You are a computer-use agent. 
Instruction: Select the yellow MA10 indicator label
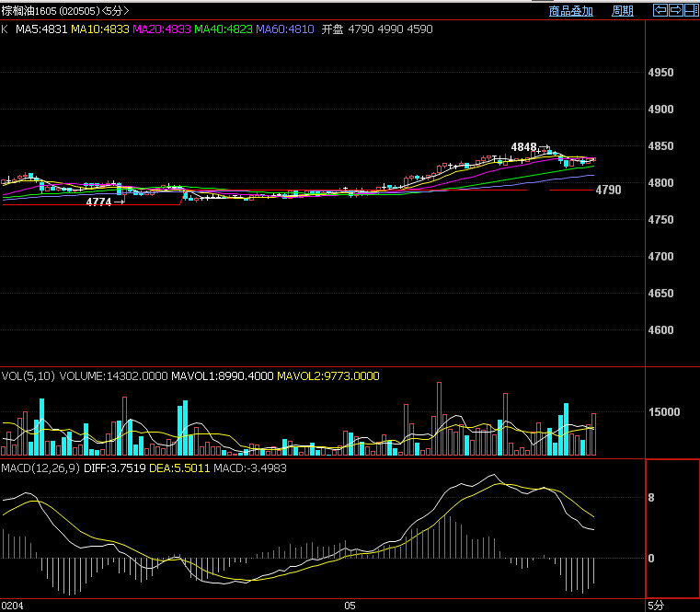click(100, 29)
